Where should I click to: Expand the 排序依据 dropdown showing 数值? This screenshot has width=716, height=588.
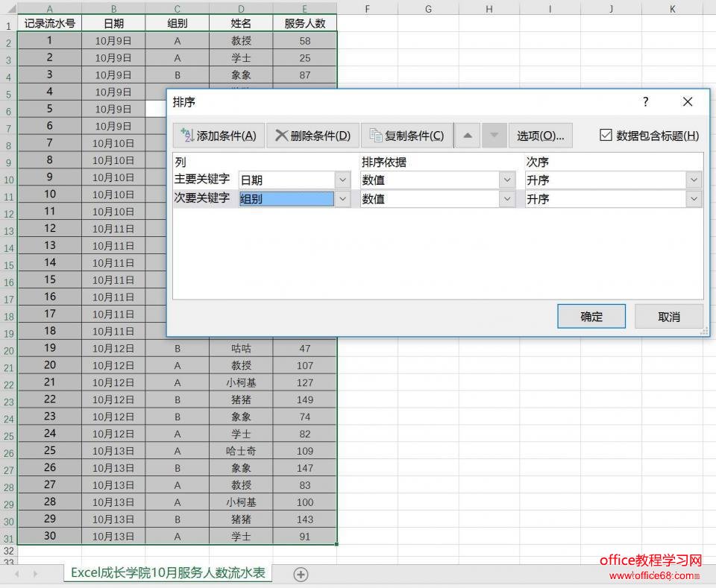point(507,179)
